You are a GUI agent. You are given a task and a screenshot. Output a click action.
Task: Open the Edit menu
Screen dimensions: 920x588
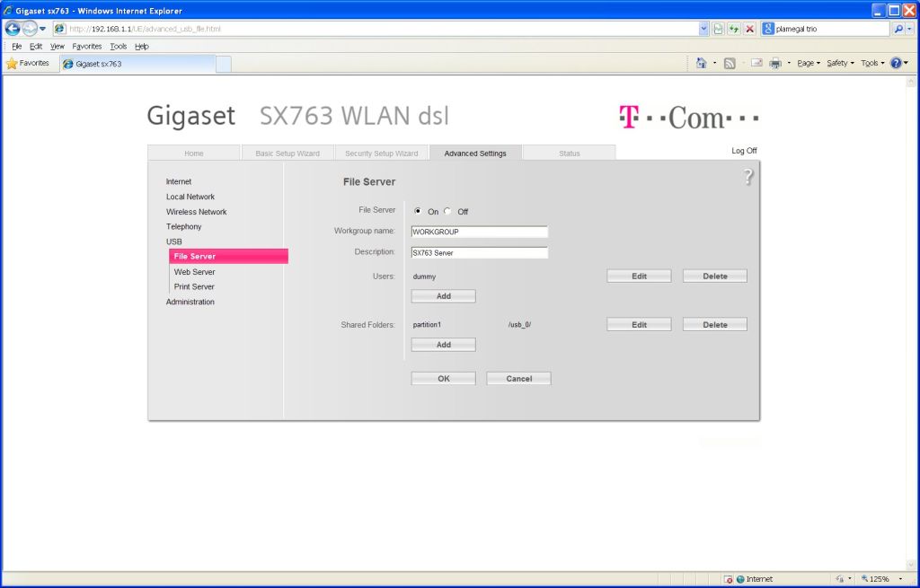[x=36, y=47]
